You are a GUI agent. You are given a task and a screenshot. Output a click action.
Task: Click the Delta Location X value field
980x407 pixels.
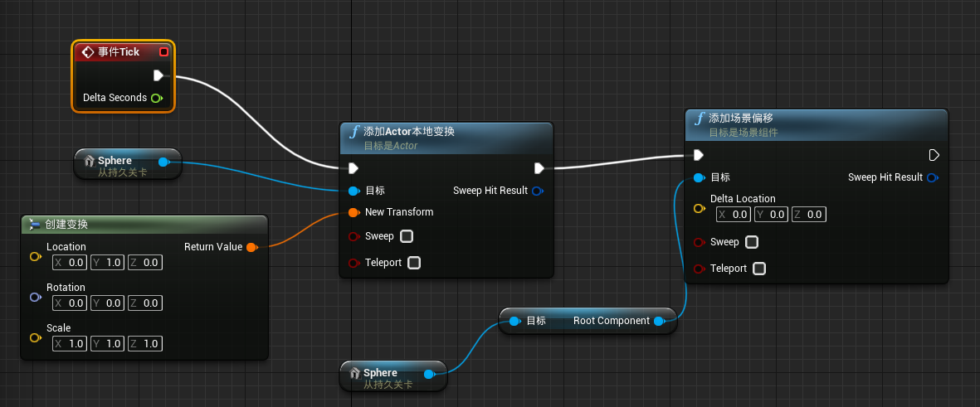coord(733,215)
